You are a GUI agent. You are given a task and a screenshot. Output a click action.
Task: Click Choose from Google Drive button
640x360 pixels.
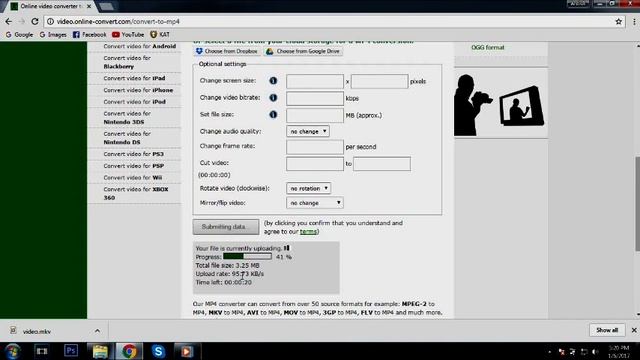pyautogui.click(x=303, y=51)
